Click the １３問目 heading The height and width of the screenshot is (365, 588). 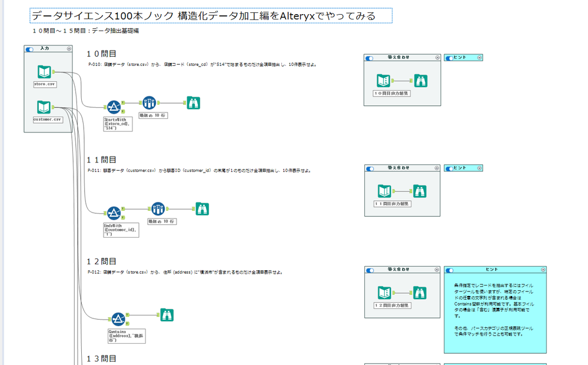click(102, 359)
